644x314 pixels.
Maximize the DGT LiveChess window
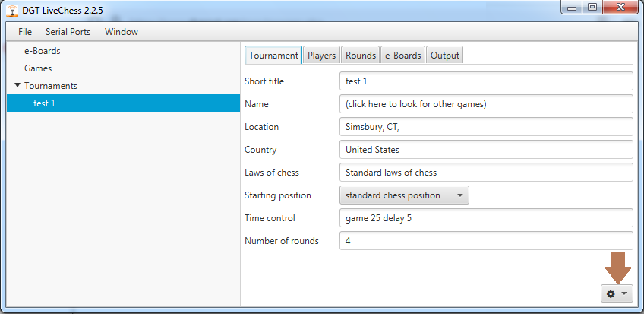[x=592, y=8]
